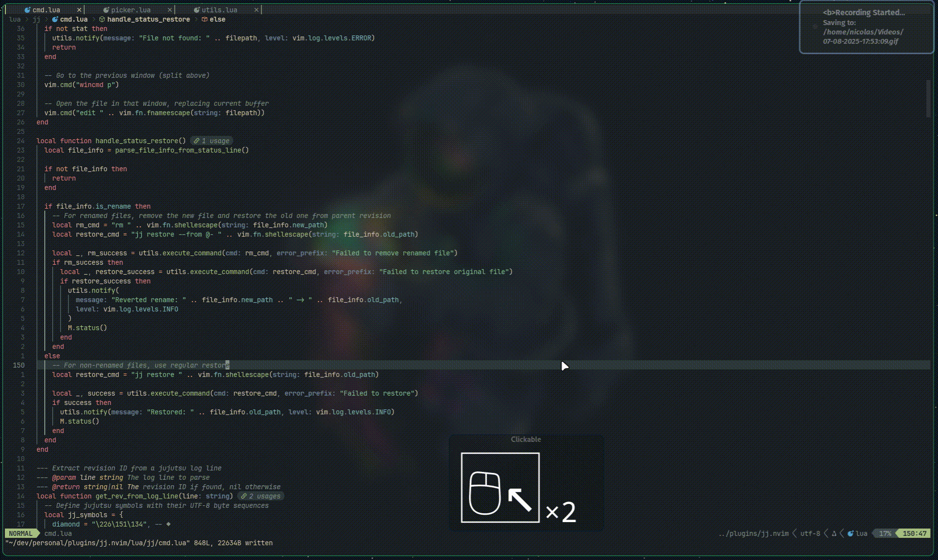
Task: Click the 150:47 cursor position indicator
Action: tap(914, 533)
